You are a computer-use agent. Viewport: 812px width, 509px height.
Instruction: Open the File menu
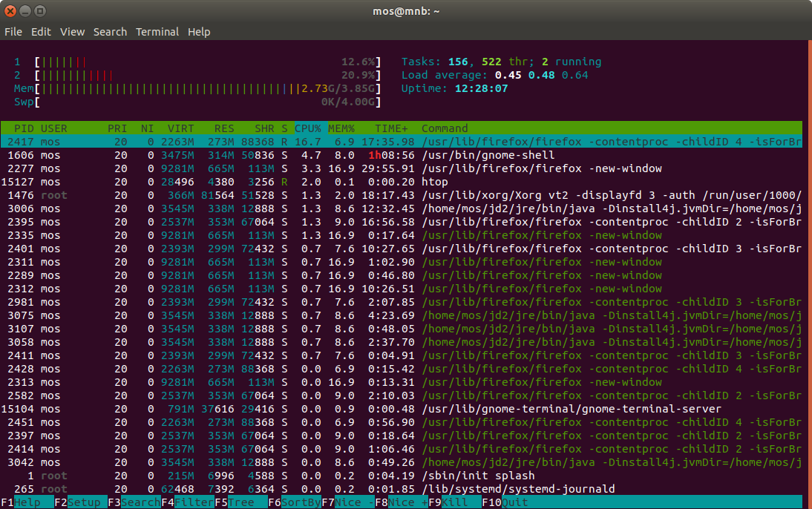(13, 32)
